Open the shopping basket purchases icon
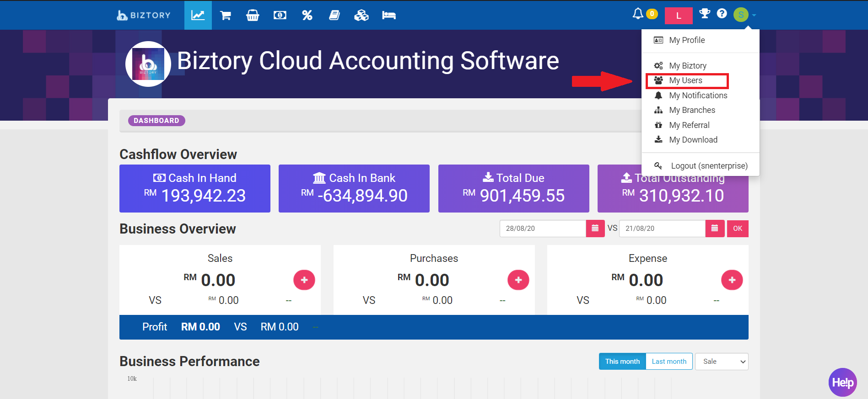868x399 pixels. tap(253, 16)
